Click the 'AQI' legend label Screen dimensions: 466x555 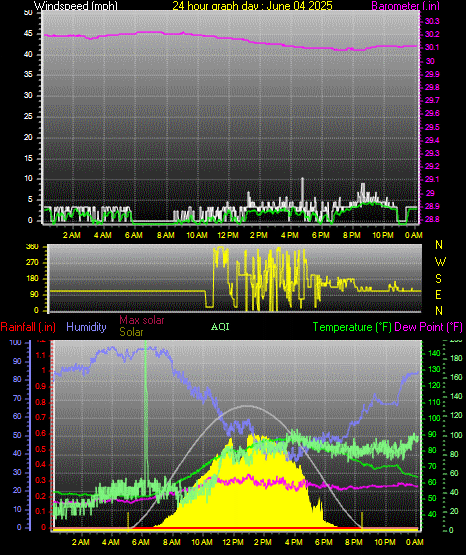click(220, 327)
